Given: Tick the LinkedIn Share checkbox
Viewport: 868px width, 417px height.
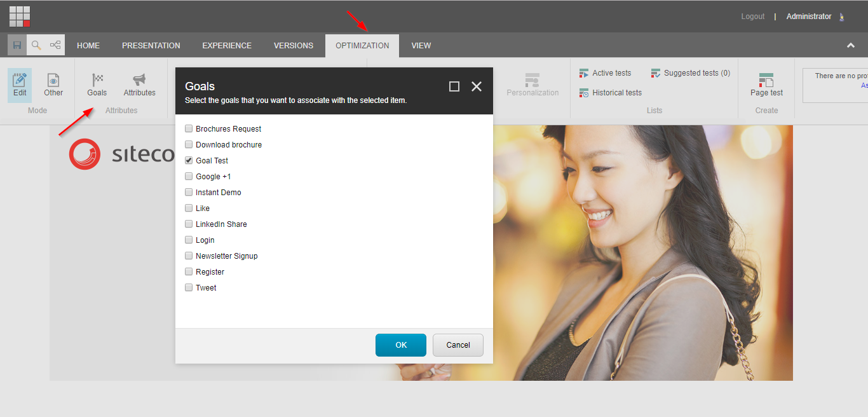Looking at the screenshot, I should pos(189,224).
